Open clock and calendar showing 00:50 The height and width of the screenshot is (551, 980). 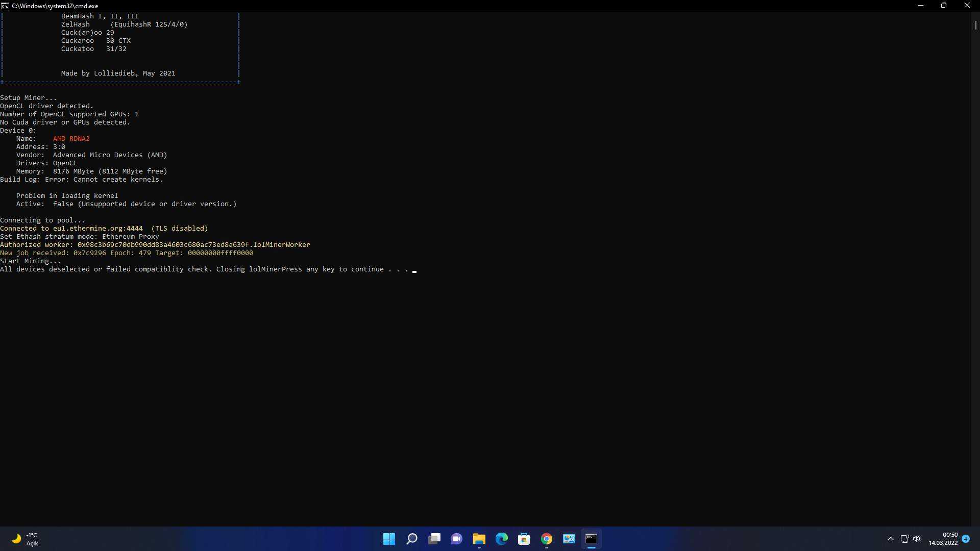coord(943,539)
